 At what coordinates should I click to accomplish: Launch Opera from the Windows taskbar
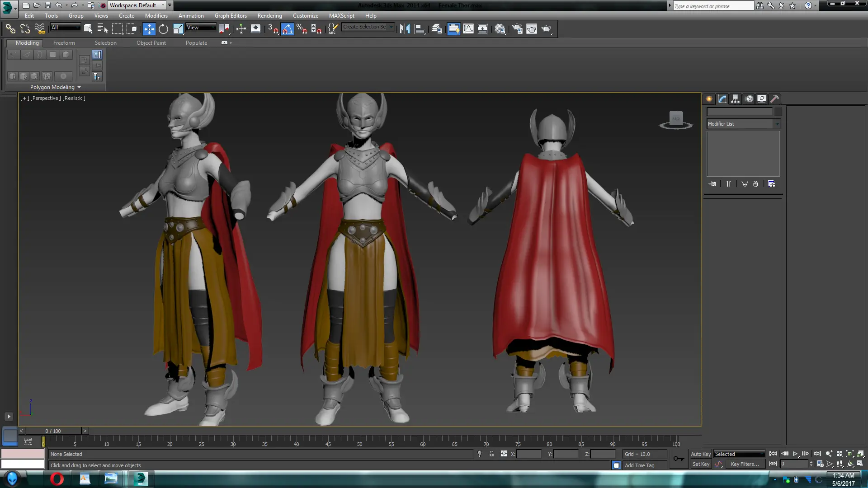(57, 479)
